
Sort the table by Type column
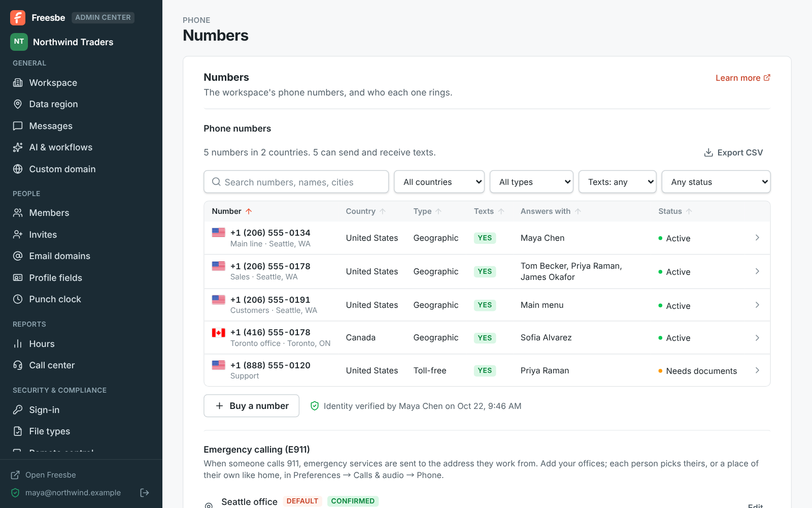427,211
